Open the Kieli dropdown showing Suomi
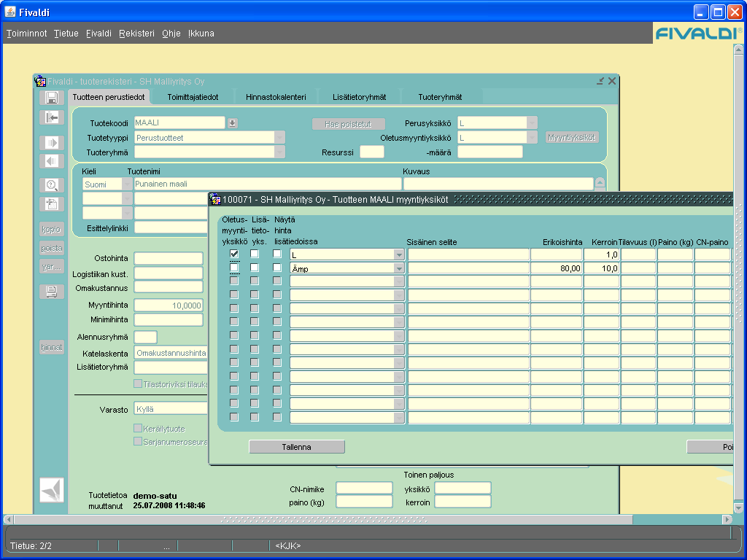Image resolution: width=747 pixels, height=560 pixels. [x=127, y=184]
